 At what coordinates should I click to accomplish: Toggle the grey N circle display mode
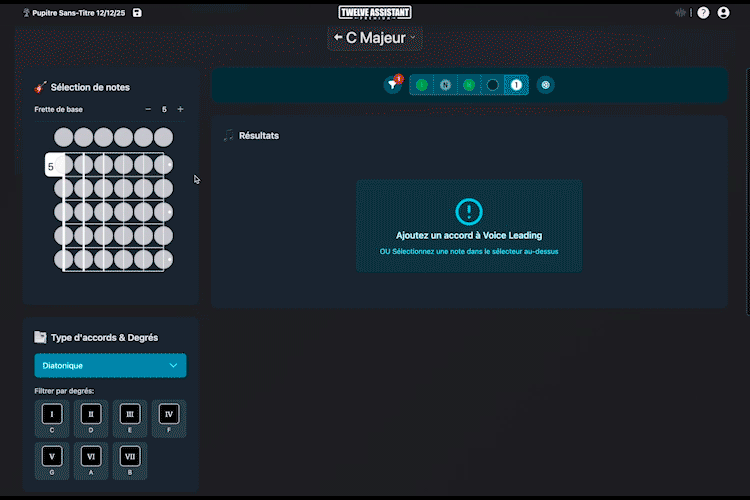pos(445,85)
